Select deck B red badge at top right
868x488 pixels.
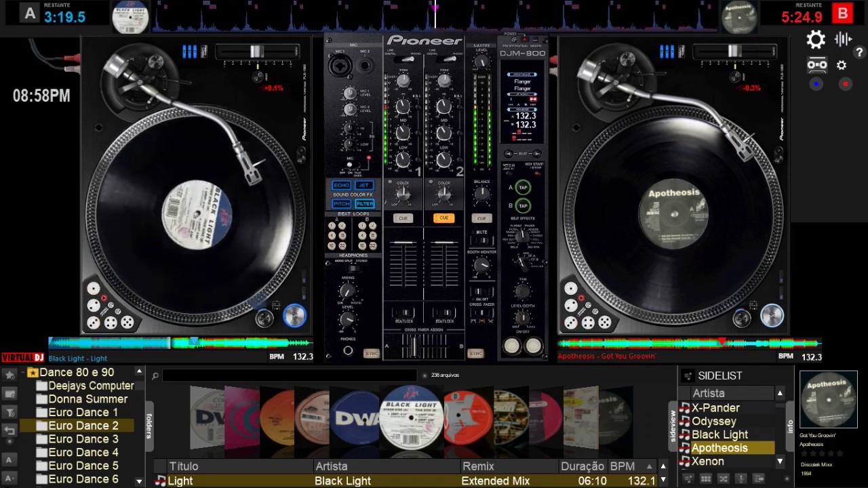pos(843,13)
